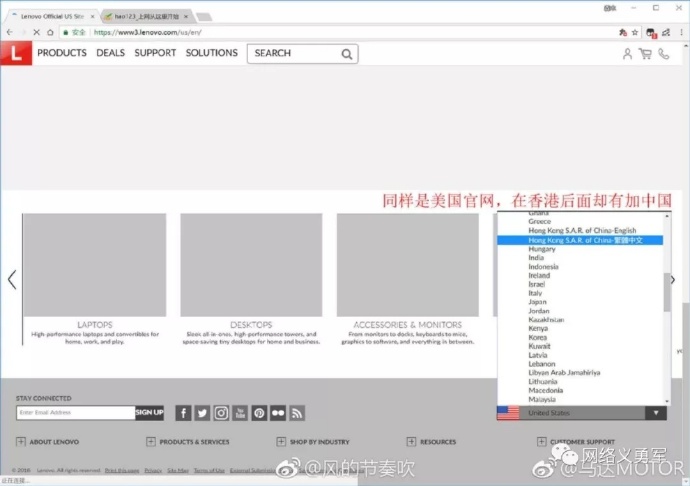Open Lenovo's YouTube channel icon
The width and height of the screenshot is (690, 486).
pyautogui.click(x=240, y=413)
